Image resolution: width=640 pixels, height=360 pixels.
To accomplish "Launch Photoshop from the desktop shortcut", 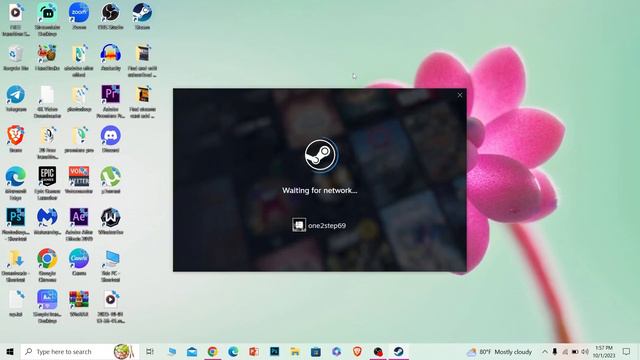I will (16, 224).
